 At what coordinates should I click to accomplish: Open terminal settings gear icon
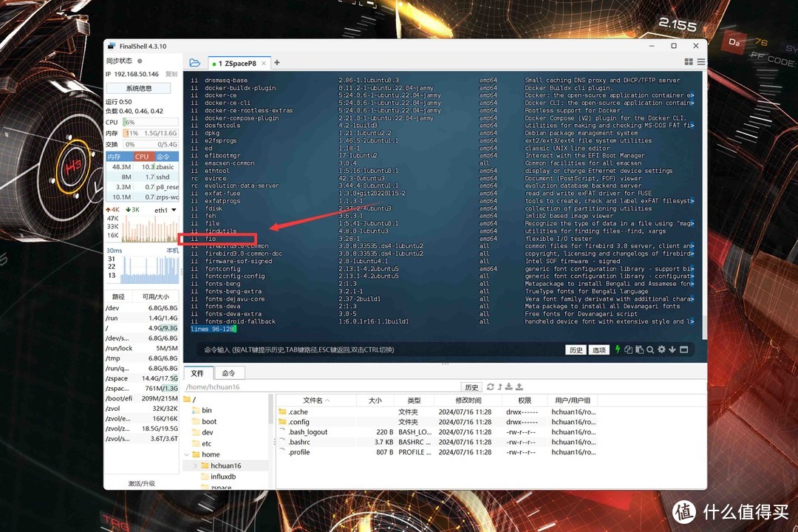click(x=661, y=349)
